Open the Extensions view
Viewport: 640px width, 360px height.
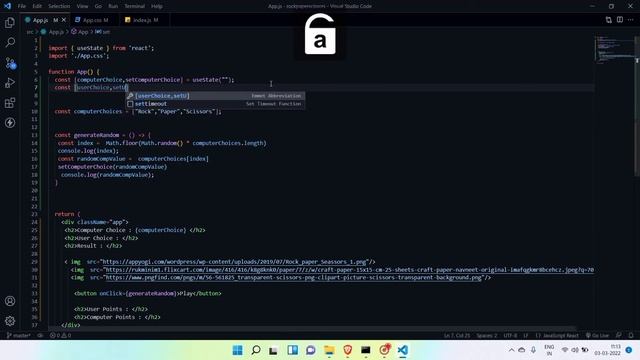[10, 103]
